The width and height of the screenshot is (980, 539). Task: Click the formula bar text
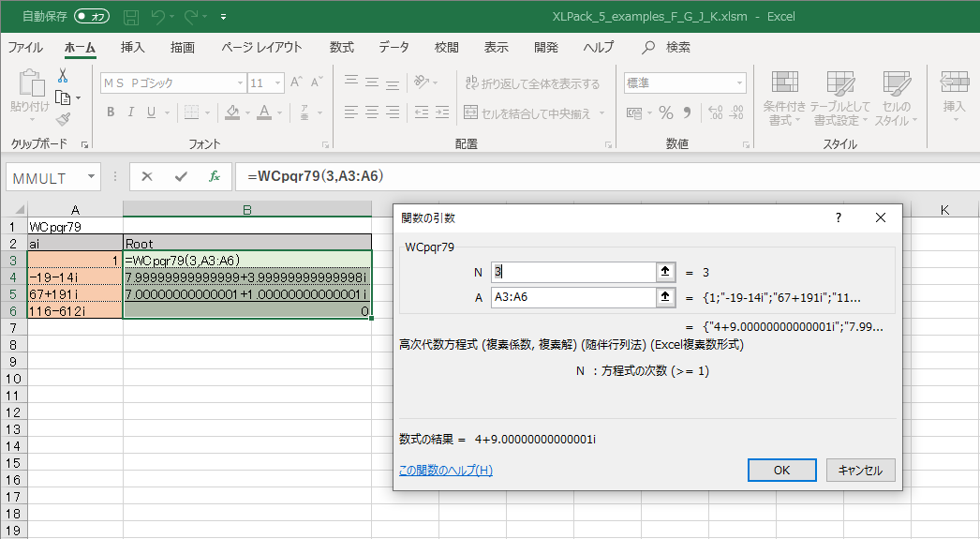click(x=315, y=176)
